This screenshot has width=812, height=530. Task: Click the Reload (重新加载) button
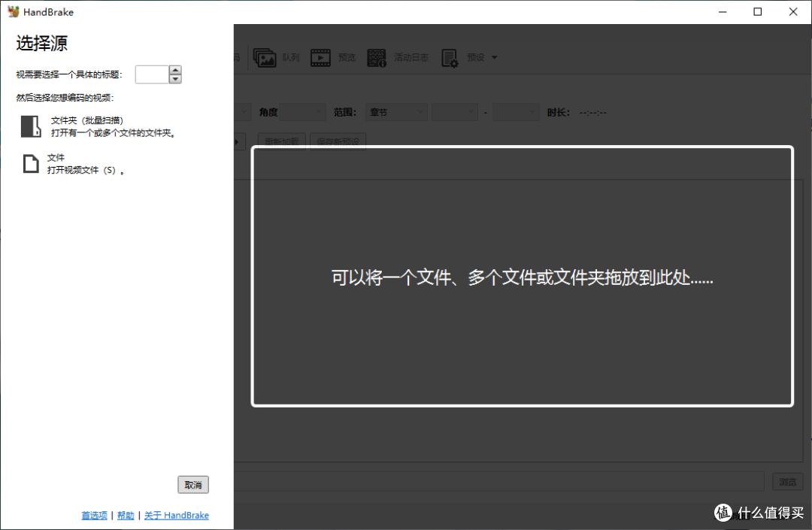pyautogui.click(x=282, y=141)
